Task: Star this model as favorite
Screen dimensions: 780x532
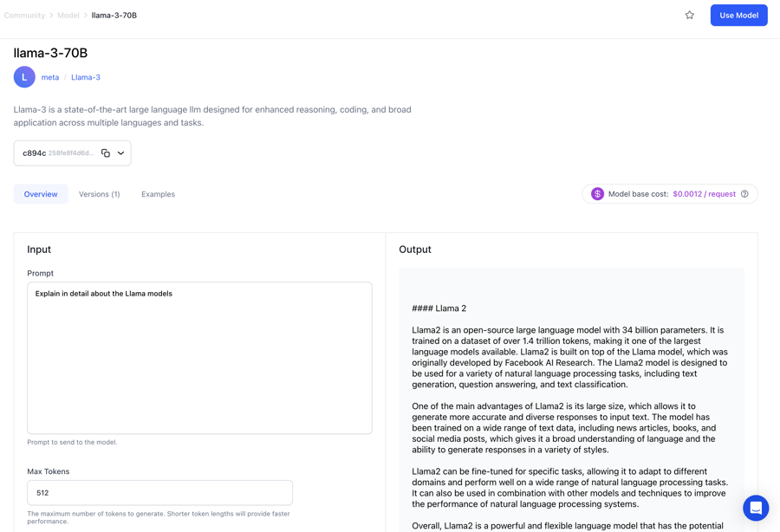Action: [x=690, y=15]
